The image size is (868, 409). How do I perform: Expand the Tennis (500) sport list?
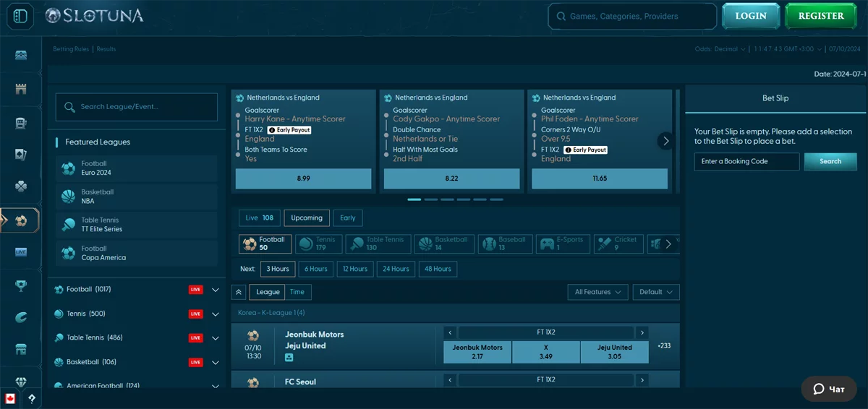(216, 314)
